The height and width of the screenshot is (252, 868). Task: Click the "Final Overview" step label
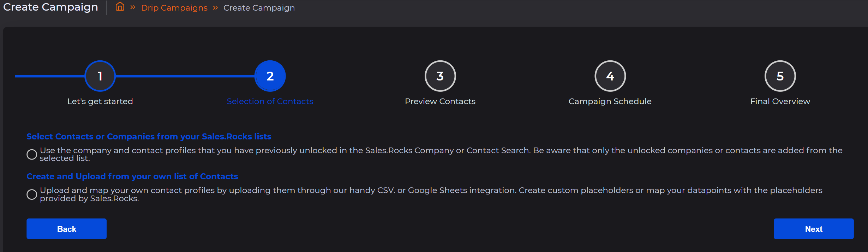pos(780,101)
